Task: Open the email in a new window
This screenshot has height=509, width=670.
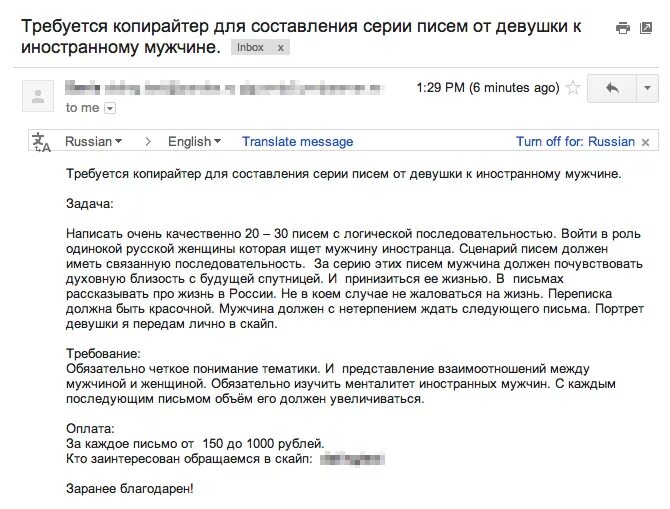Action: point(646,28)
